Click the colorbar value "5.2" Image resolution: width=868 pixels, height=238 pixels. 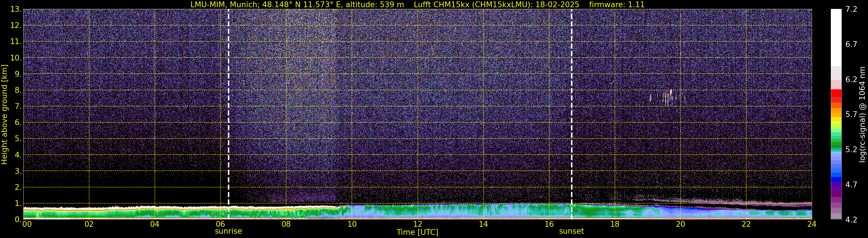pos(851,150)
